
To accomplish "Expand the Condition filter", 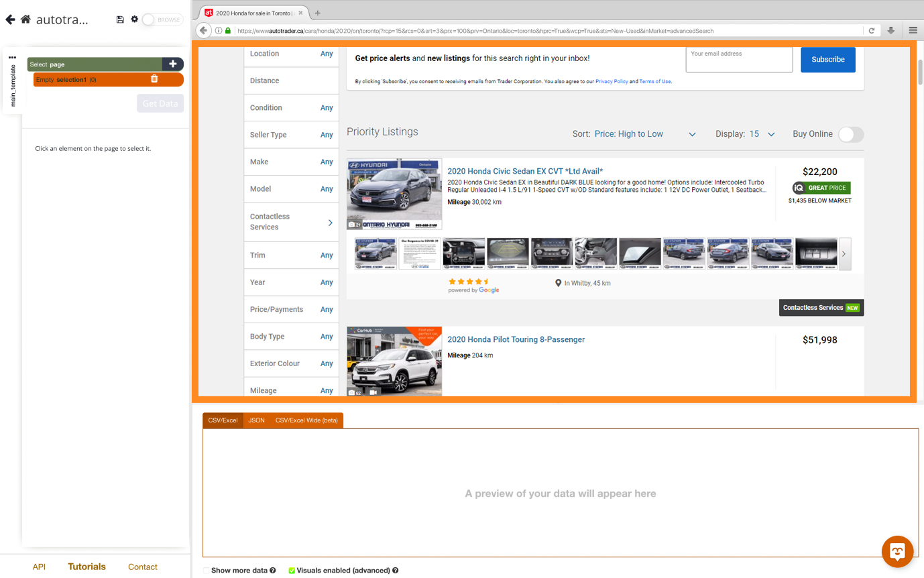I will [291, 107].
